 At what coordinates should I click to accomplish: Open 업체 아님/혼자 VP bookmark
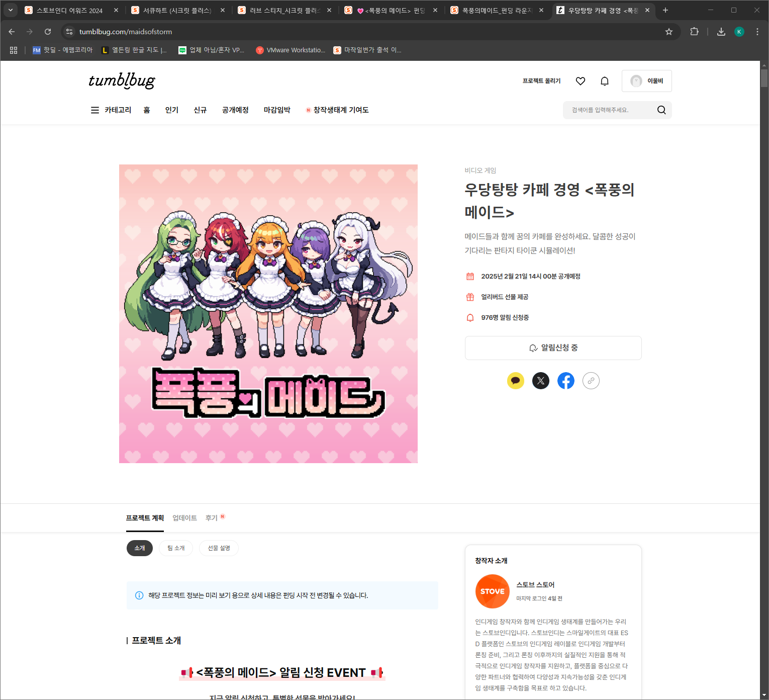[x=212, y=50]
